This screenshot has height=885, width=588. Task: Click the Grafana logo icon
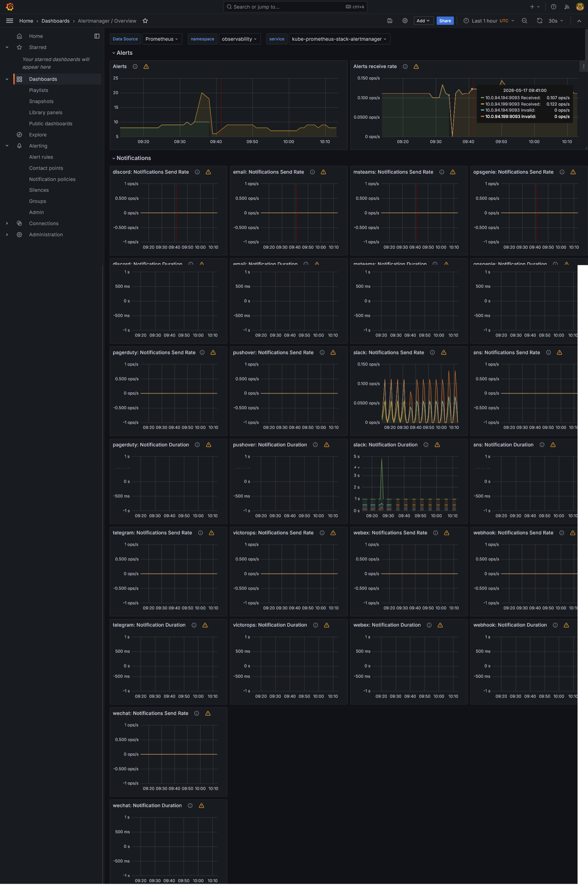[10, 7]
